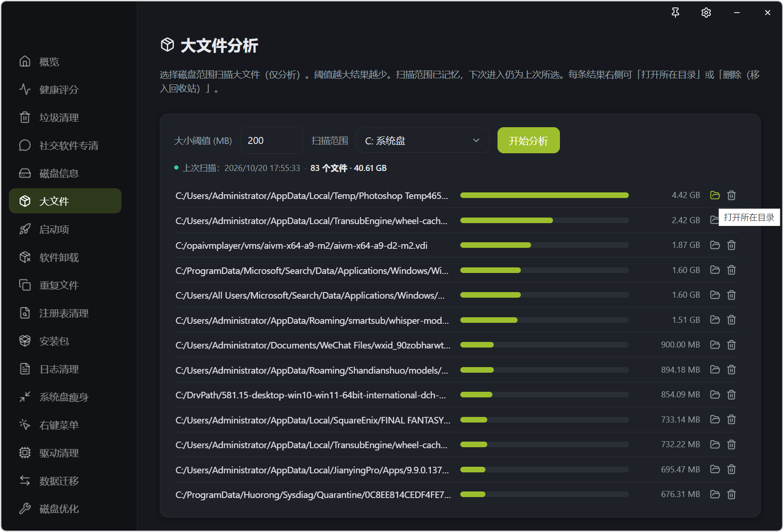The height and width of the screenshot is (532, 784).
Task: Delete the WeChat Files 900.00 MB entry
Action: pos(731,345)
